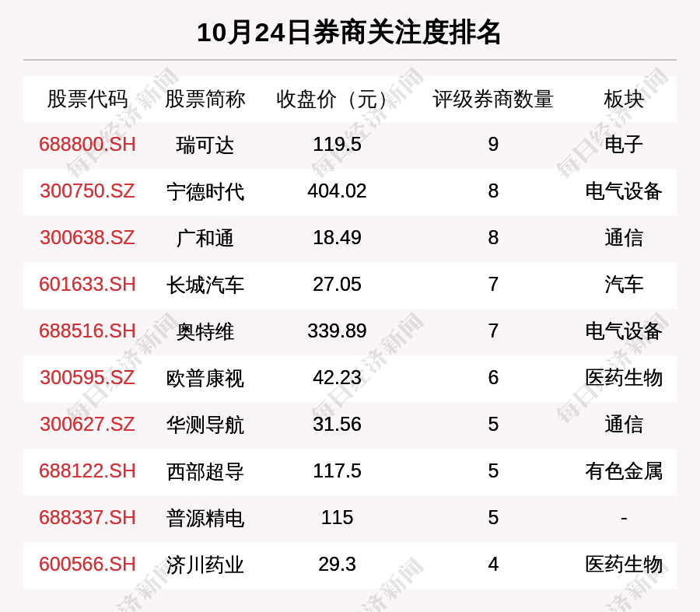Open stock code 300627.SZ
The width and height of the screenshot is (700, 612).
point(87,424)
